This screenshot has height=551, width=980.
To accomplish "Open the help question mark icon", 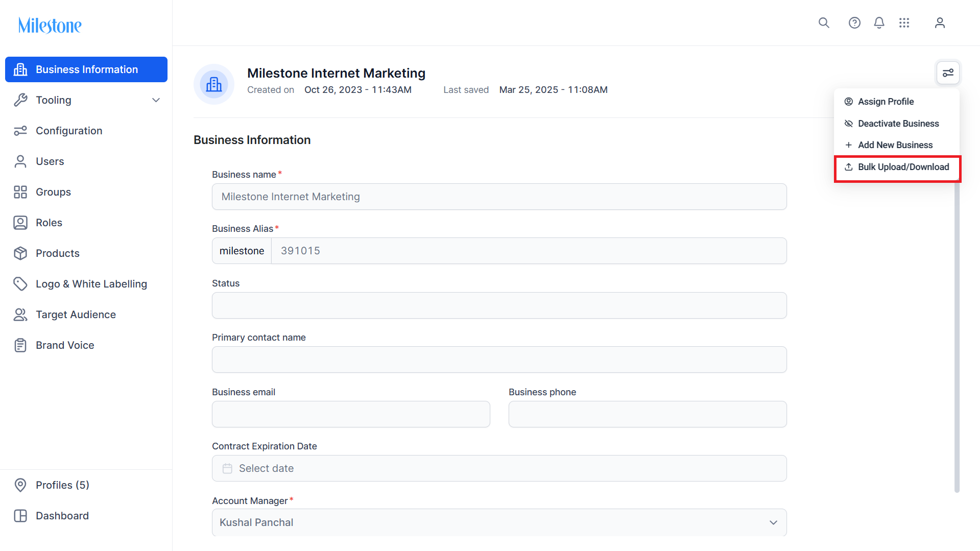I will point(854,23).
